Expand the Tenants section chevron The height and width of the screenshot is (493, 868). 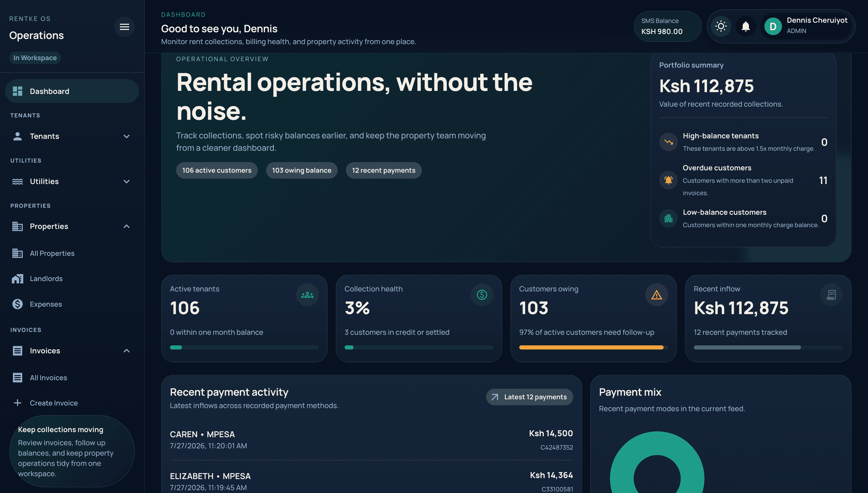pos(126,136)
